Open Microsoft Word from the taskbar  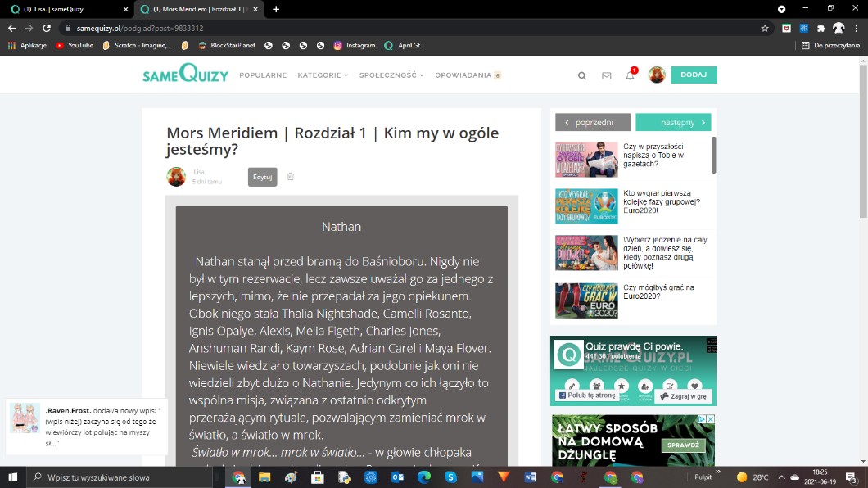pos(530,477)
